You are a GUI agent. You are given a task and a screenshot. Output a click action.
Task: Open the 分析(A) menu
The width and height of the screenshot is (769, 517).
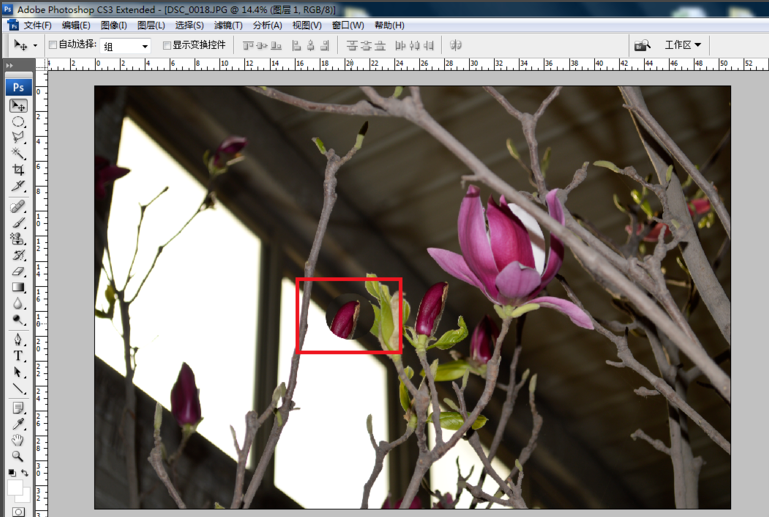pyautogui.click(x=267, y=26)
